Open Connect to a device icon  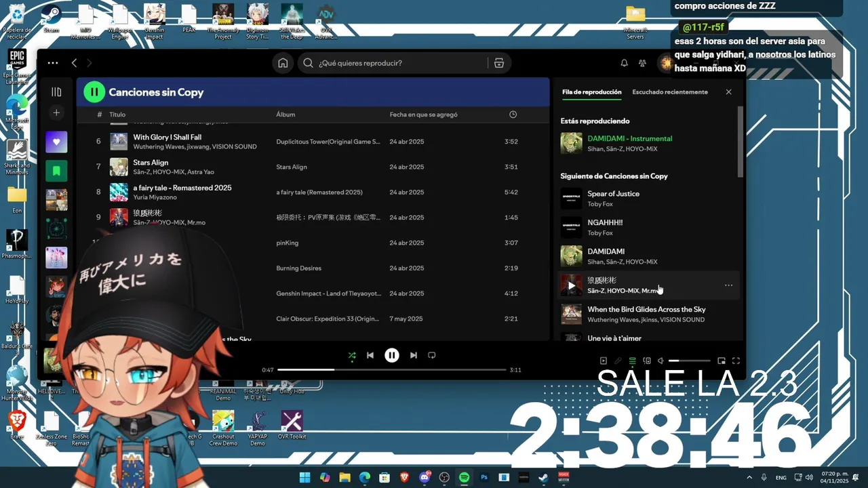(646, 361)
